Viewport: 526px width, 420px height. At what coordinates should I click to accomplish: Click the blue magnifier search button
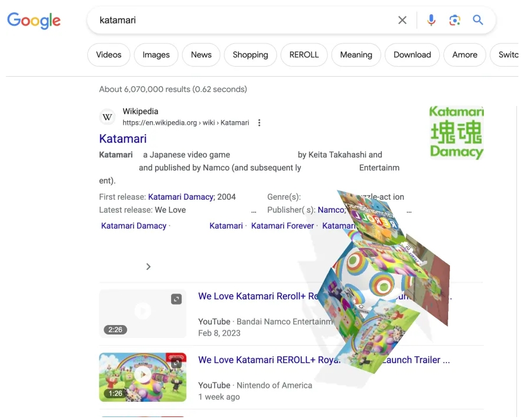(478, 20)
